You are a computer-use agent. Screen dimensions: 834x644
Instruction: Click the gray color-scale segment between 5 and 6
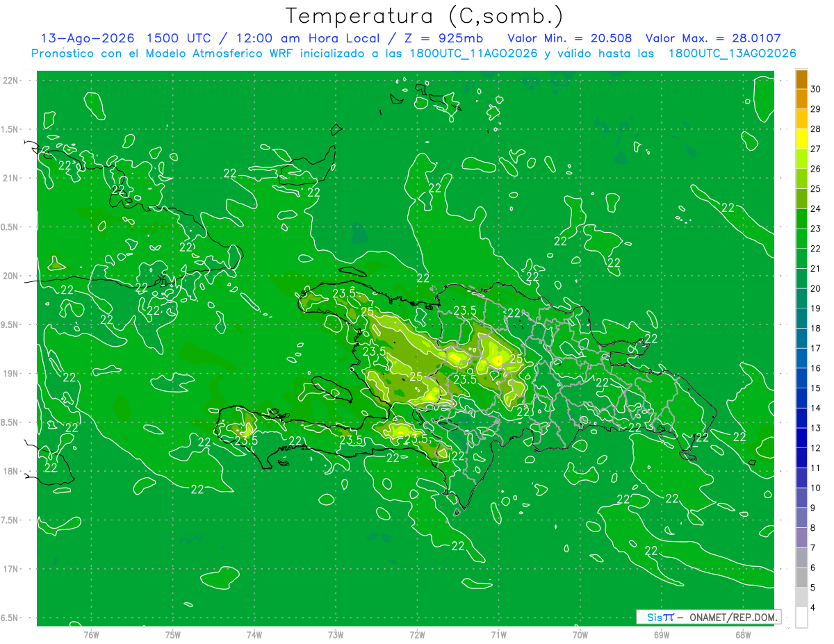pos(801,578)
